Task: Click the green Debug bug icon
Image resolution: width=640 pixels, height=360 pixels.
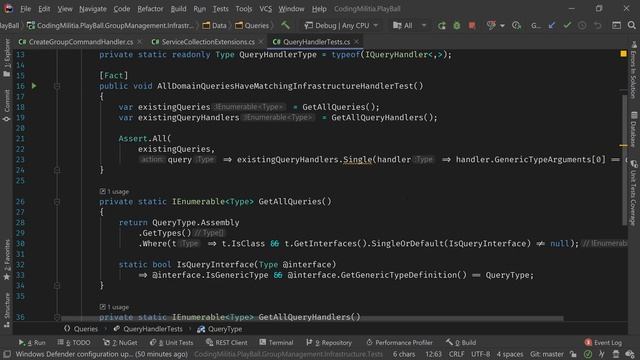Action: 457,26
